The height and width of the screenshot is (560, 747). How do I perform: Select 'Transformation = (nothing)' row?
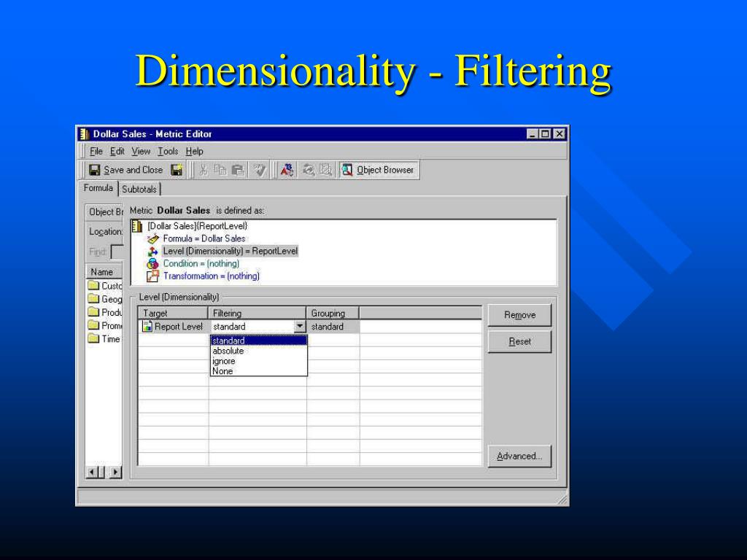(211, 276)
